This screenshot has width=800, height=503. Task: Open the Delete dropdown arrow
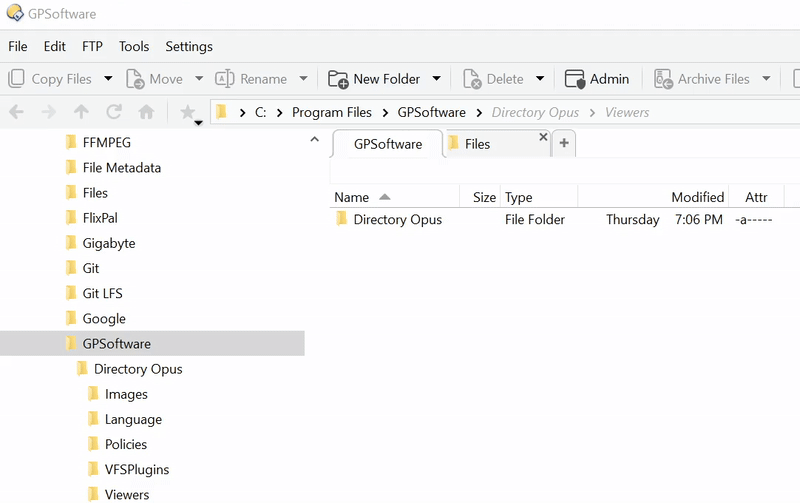[x=540, y=79]
